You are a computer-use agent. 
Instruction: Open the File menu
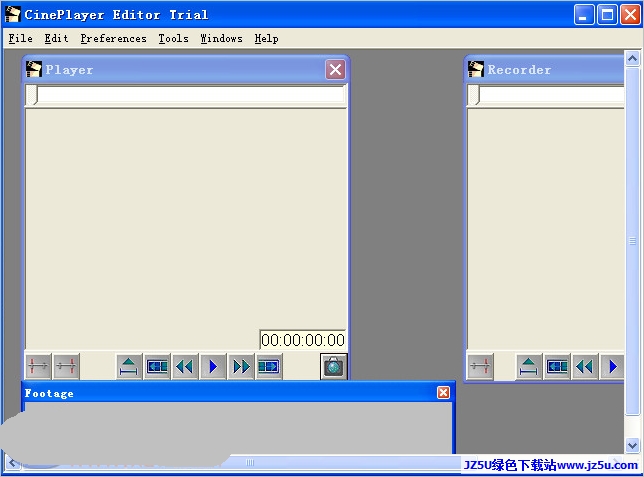[x=20, y=39]
